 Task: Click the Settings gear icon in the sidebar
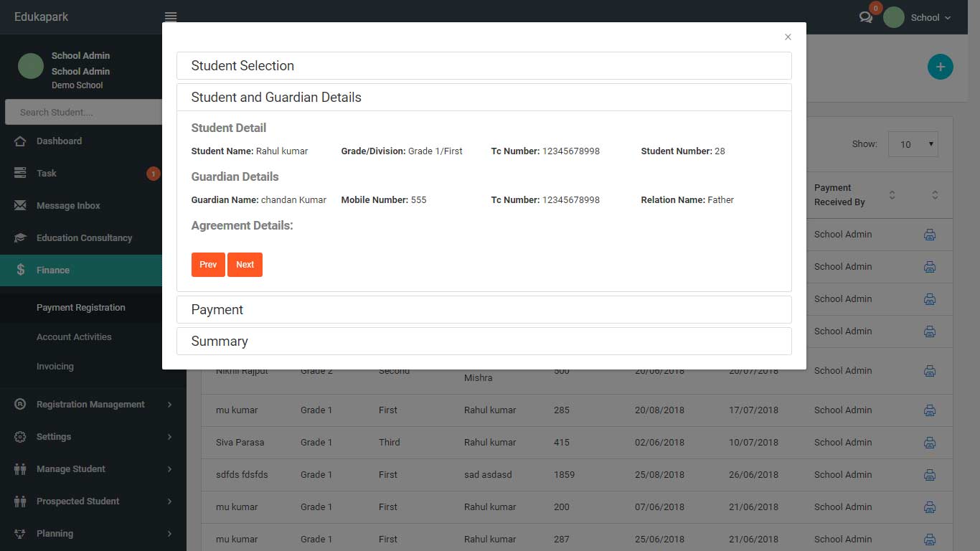[20, 436]
